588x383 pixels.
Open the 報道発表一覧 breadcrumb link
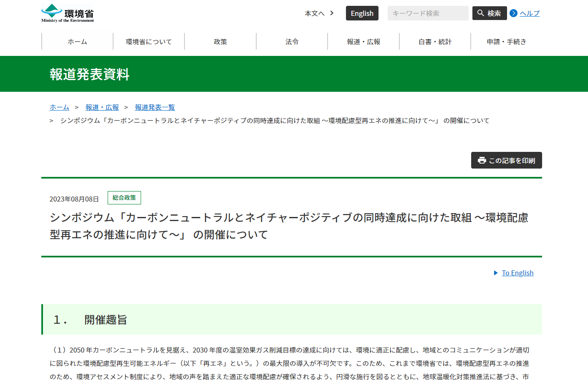coord(155,107)
